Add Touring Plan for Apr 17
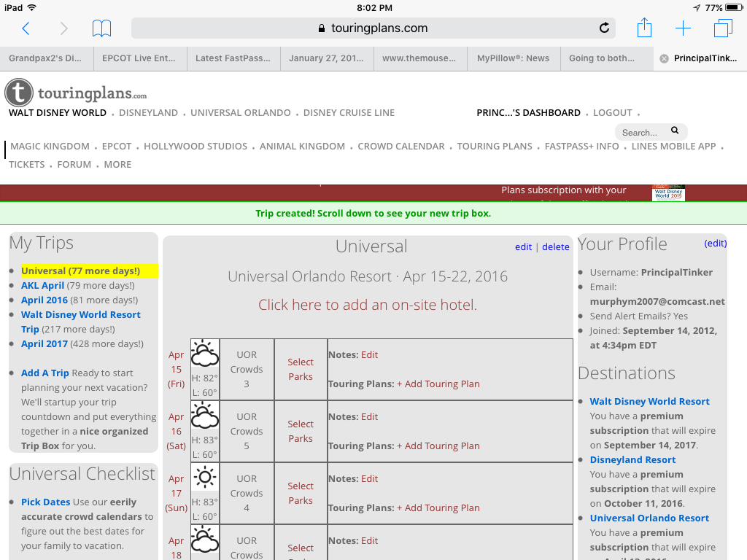747x560 pixels. coord(438,507)
